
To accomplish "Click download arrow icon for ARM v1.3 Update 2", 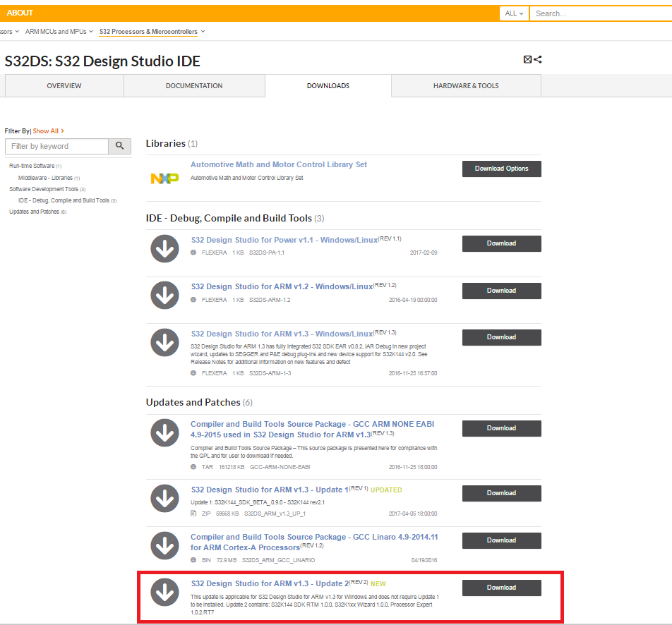I will point(164,592).
